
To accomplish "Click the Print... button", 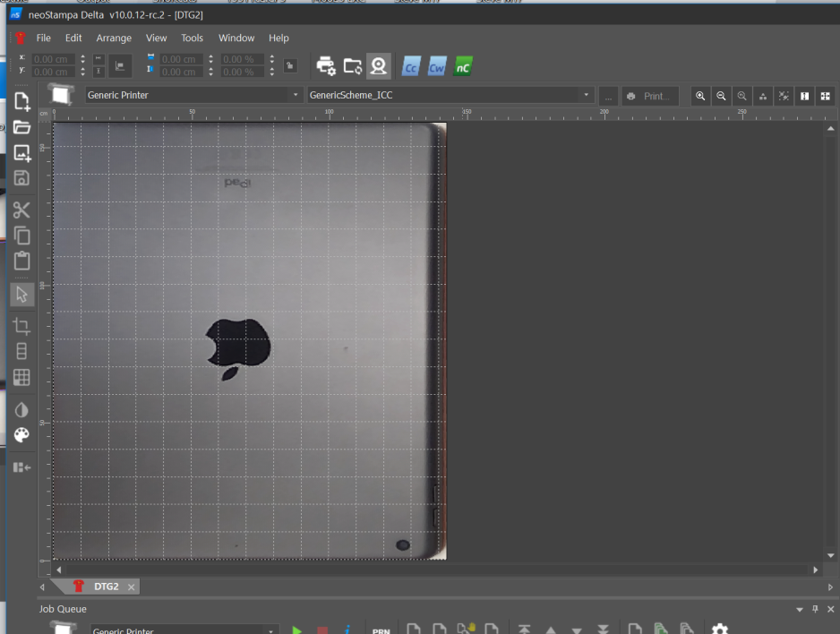I will coord(649,96).
